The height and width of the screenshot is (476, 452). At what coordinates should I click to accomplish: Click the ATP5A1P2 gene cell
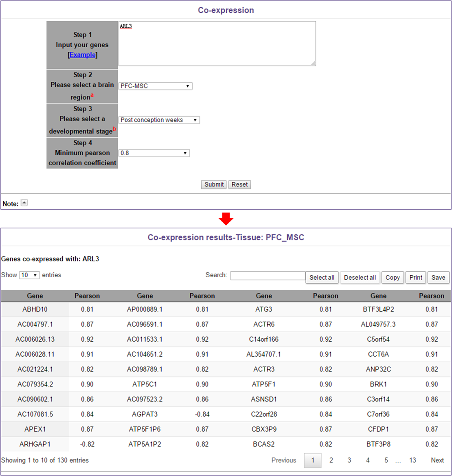(x=145, y=444)
